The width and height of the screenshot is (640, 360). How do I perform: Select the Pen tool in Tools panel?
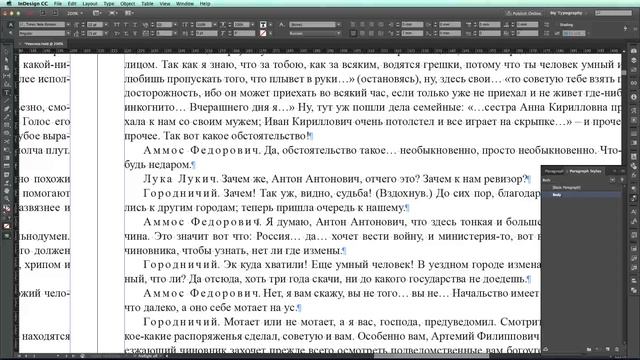pyautogui.click(x=7, y=109)
